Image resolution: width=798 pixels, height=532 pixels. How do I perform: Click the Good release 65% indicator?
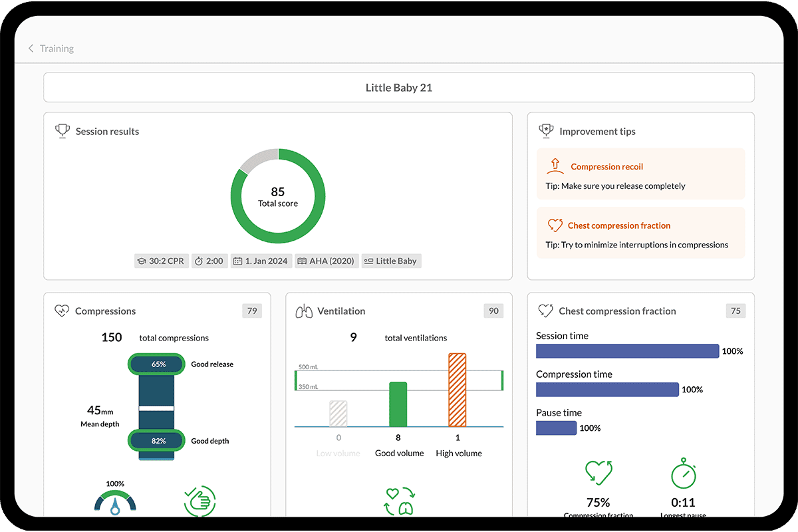[x=158, y=364]
